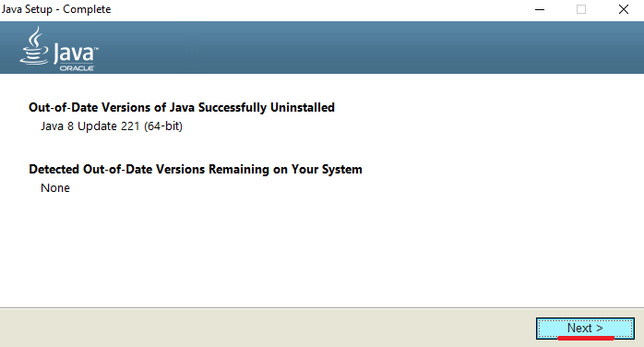Click the grayed-out maximize button
Viewport: 644px width, 347px height.
tap(581, 9)
